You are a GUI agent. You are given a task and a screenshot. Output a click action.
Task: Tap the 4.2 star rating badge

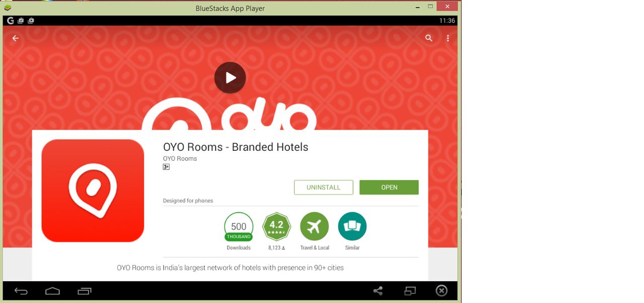point(276,226)
